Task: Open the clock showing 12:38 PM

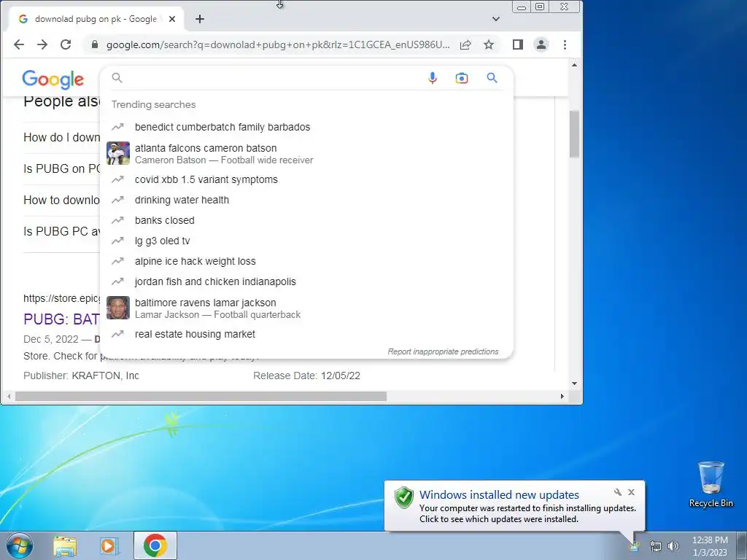Action: tap(710, 546)
